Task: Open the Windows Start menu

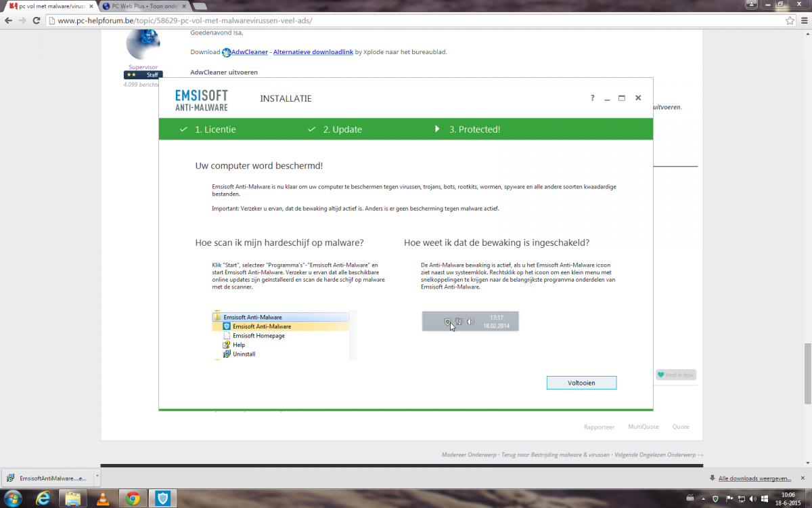Action: (x=13, y=499)
